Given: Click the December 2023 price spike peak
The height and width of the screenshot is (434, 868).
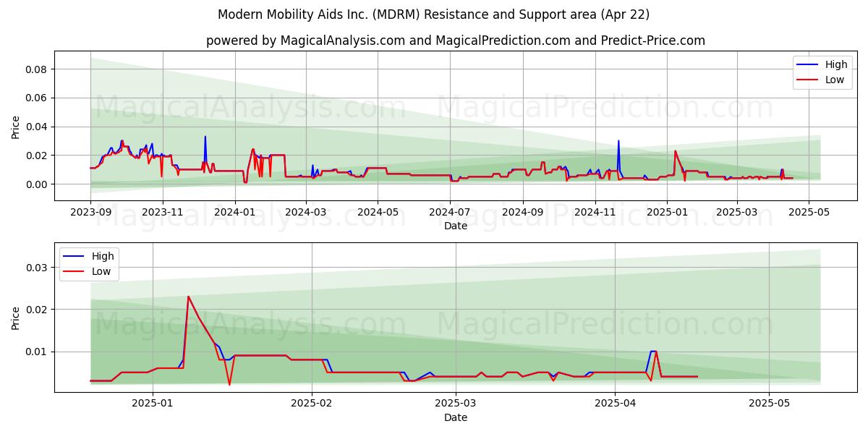Looking at the screenshot, I should [205, 137].
